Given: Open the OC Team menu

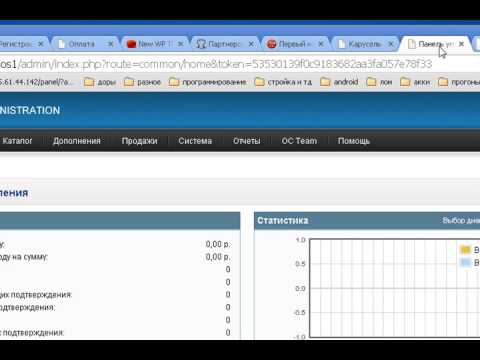Looking at the screenshot, I should (x=299, y=141).
